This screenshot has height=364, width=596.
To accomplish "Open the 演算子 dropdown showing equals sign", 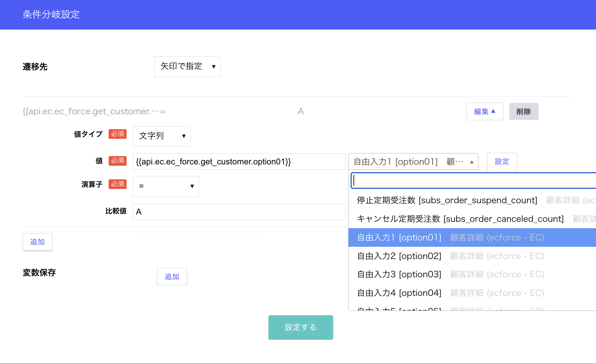I will coord(166,186).
